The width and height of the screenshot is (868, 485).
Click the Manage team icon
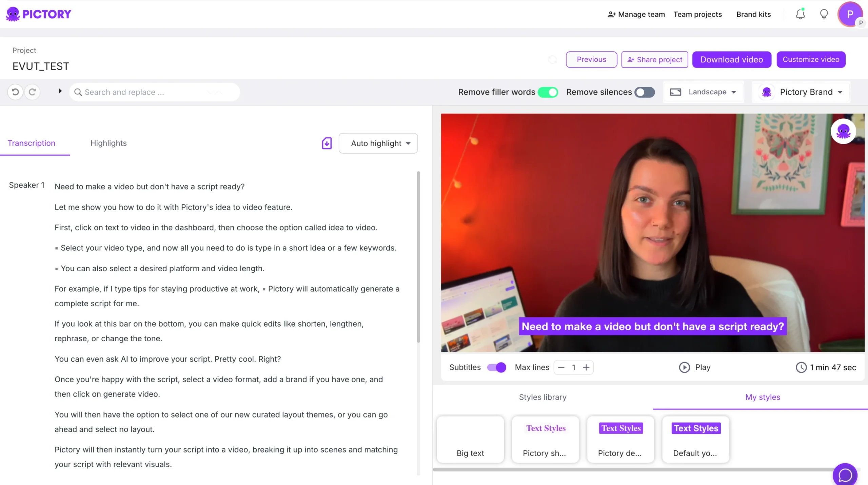click(611, 14)
